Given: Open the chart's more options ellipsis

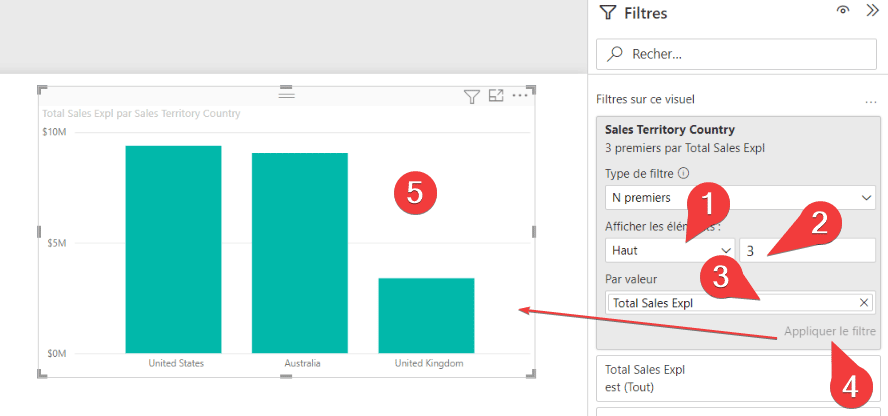Looking at the screenshot, I should (x=519, y=96).
